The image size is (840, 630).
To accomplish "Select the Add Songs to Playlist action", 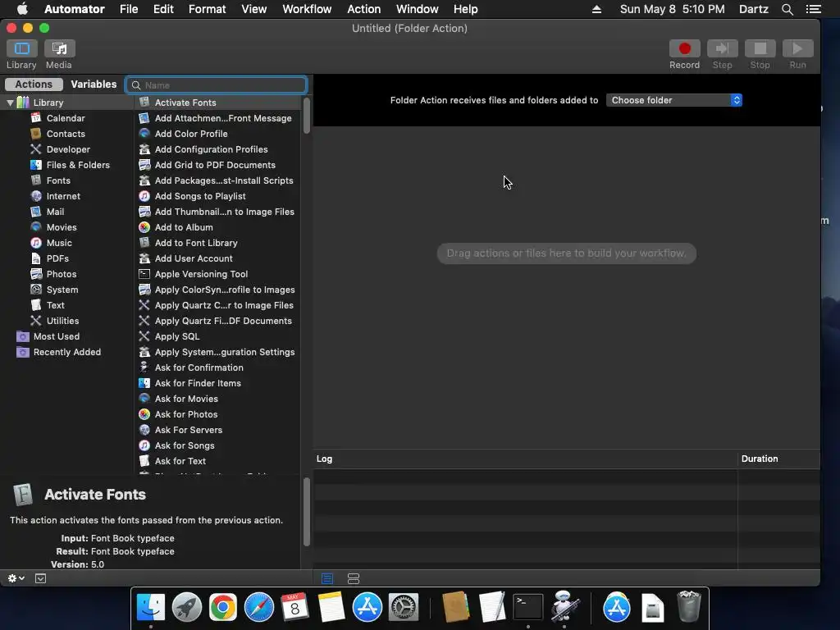I will 217,196.
